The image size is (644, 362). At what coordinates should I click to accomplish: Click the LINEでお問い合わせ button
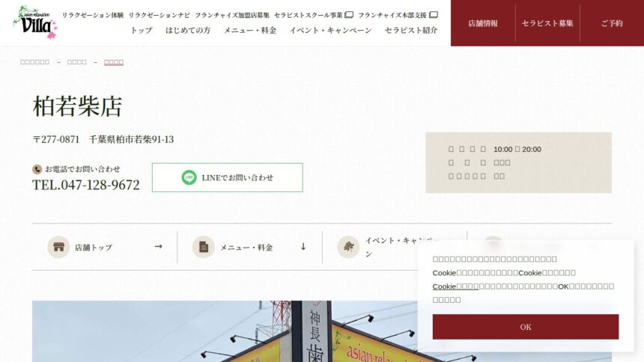click(x=228, y=177)
